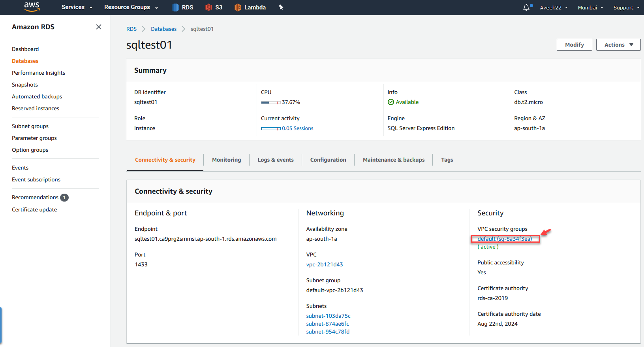Open Lambda shortcut in top bar
The width and height of the screenshot is (644, 347).
coord(250,7)
